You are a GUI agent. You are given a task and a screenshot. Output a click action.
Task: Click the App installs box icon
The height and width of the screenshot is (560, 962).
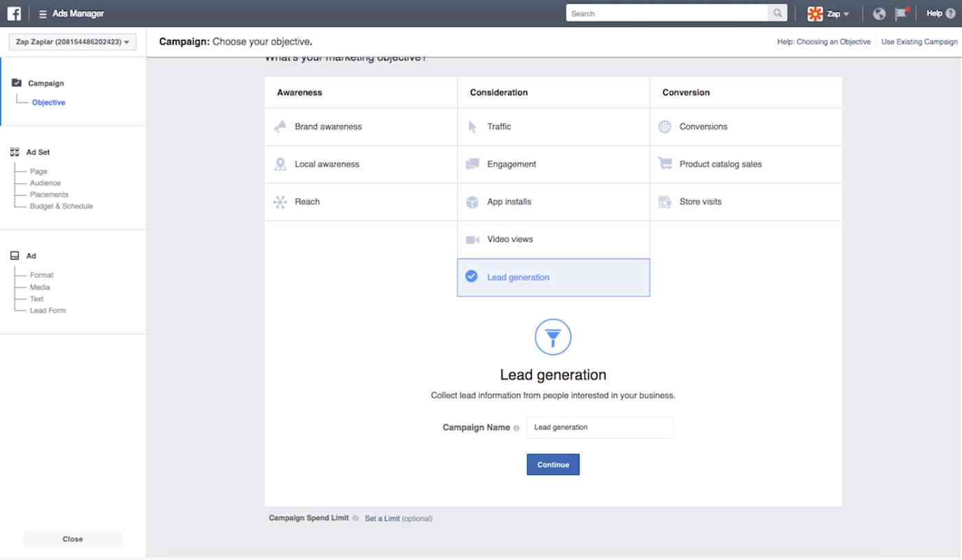pyautogui.click(x=472, y=202)
